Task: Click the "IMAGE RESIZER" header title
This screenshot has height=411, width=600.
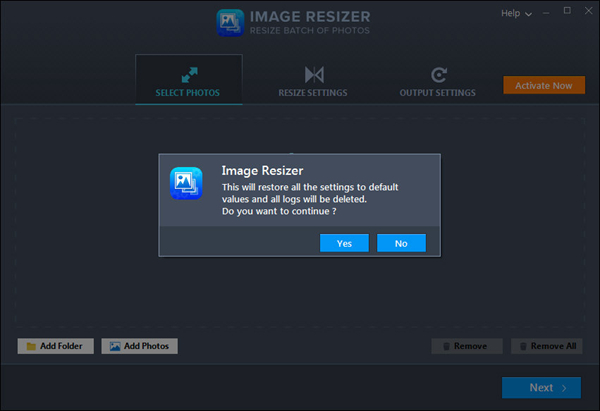Action: pos(310,16)
